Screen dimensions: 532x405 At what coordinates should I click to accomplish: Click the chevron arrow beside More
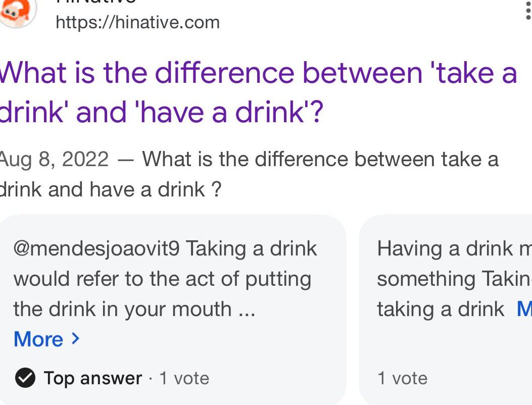76,339
